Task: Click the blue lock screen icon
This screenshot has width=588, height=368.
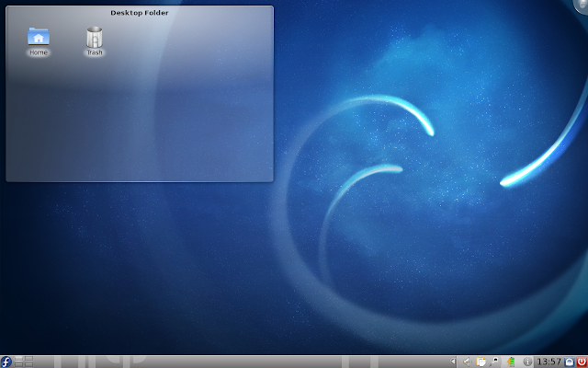Action: click(569, 361)
